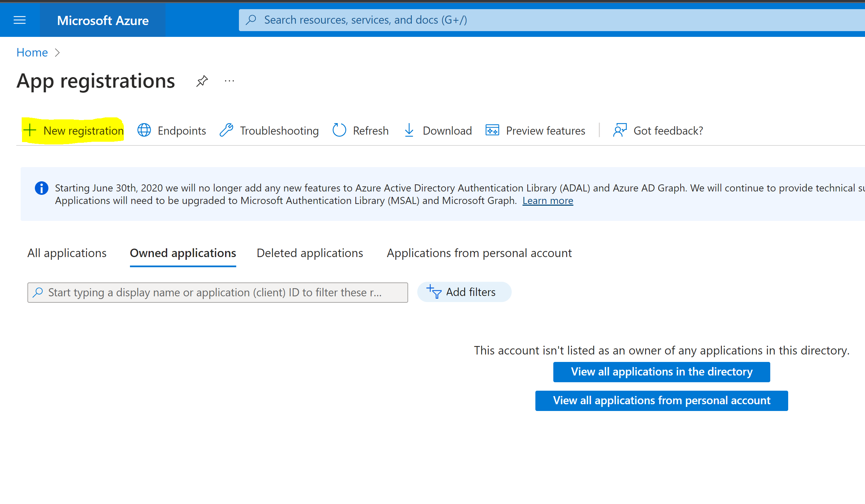Open Applications from personal account tab
The width and height of the screenshot is (865, 504).
pos(479,253)
